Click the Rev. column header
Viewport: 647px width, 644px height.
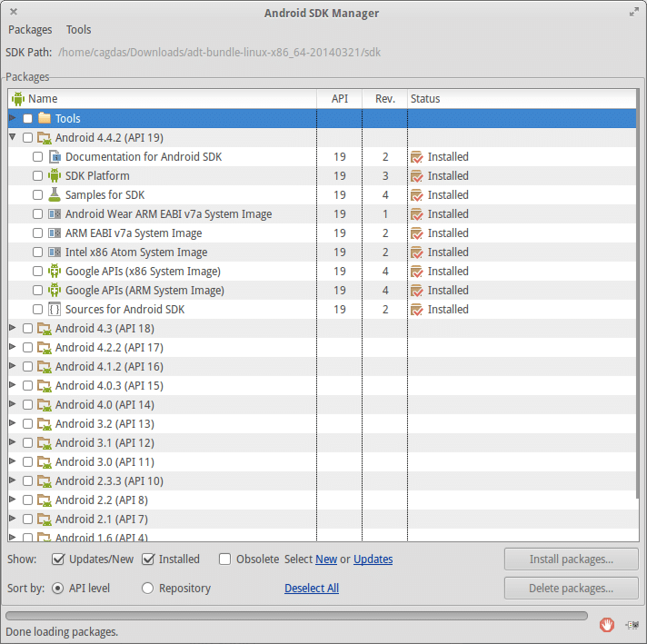[385, 99]
